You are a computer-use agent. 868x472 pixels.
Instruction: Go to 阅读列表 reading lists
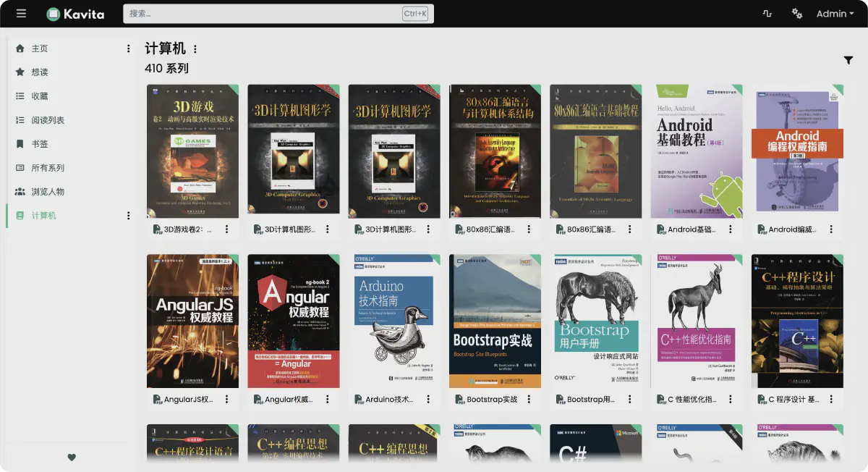click(47, 120)
